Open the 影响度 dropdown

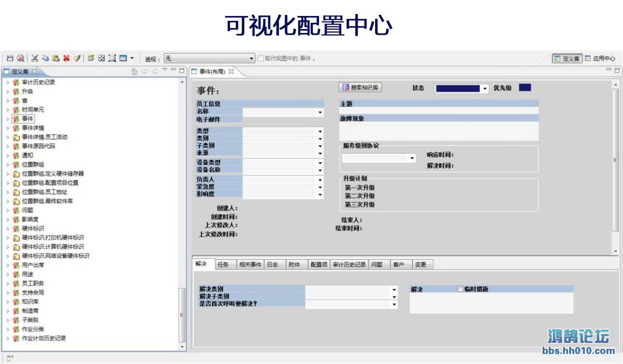pyautogui.click(x=320, y=195)
